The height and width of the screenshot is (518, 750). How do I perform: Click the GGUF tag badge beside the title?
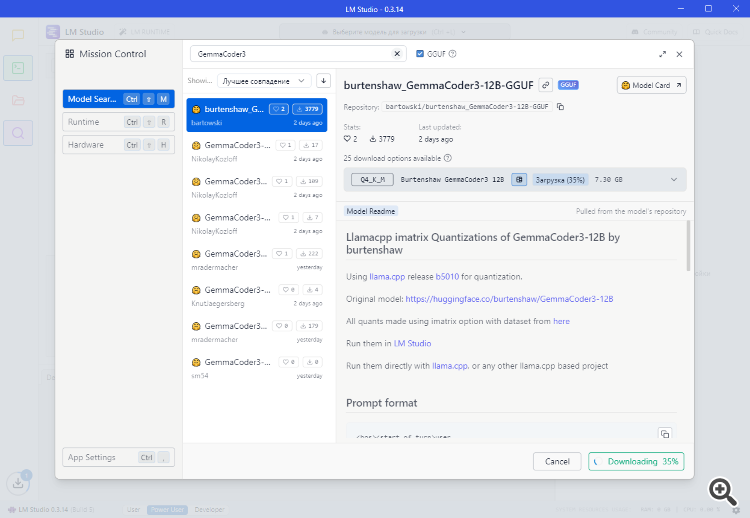568,85
